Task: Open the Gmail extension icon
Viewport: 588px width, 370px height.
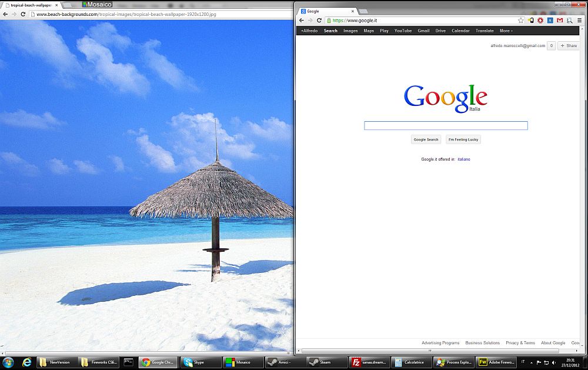Action: (x=560, y=21)
